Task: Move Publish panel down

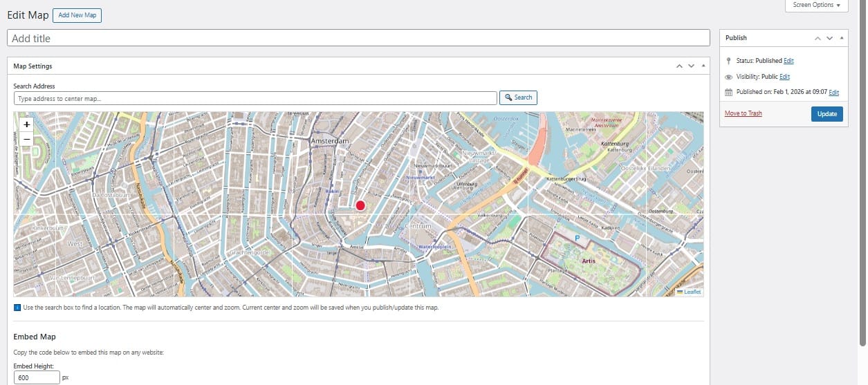Action: 829,38
